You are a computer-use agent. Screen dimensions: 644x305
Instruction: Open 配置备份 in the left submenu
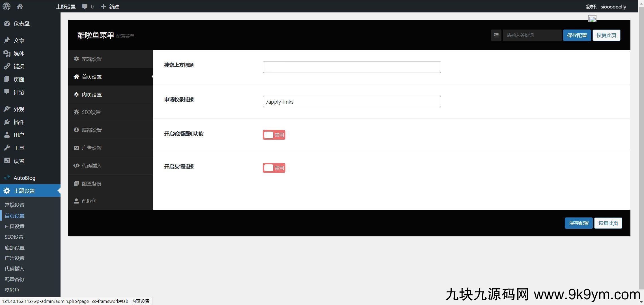click(14, 279)
